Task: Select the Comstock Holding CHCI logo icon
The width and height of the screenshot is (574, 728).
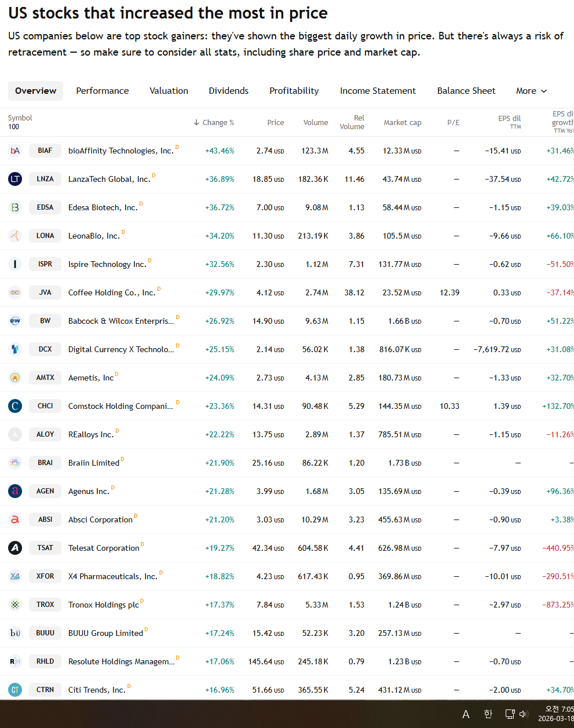Action: pyautogui.click(x=15, y=406)
